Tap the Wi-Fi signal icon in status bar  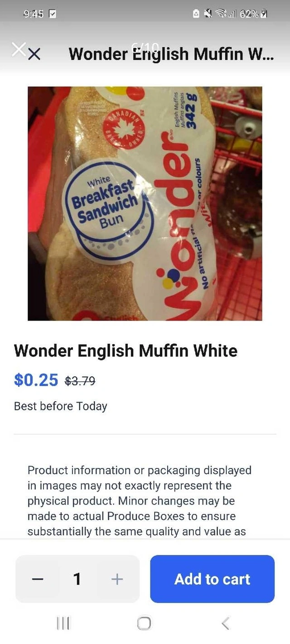(x=222, y=14)
